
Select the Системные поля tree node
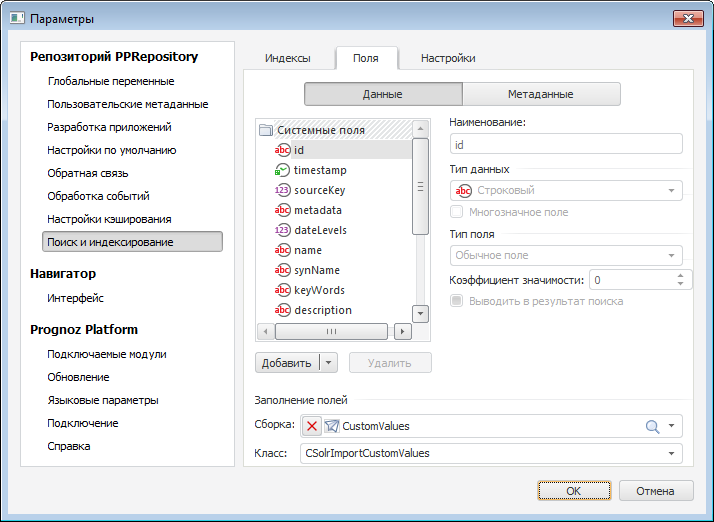pos(335,130)
